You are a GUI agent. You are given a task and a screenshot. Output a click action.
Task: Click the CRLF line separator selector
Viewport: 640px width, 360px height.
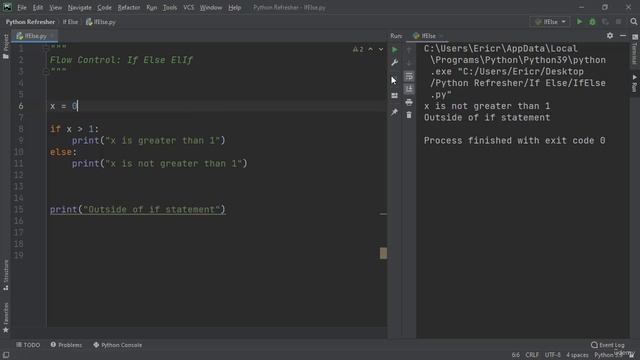tap(532, 355)
